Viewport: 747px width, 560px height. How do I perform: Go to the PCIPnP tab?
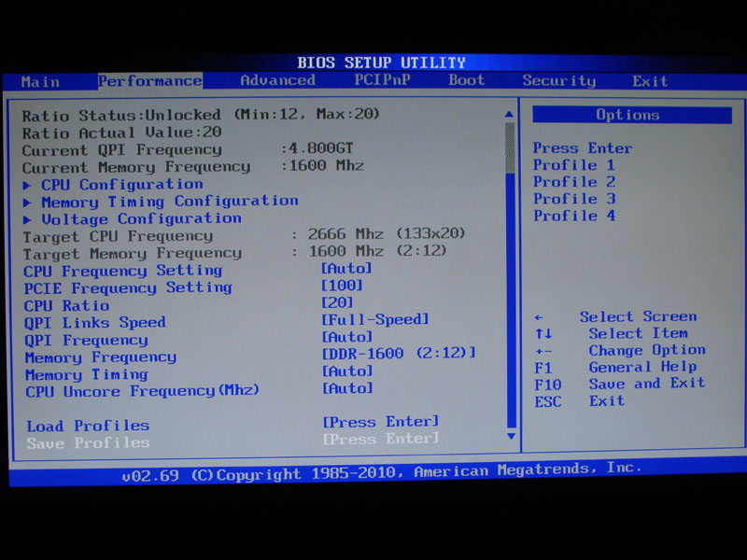point(382,79)
